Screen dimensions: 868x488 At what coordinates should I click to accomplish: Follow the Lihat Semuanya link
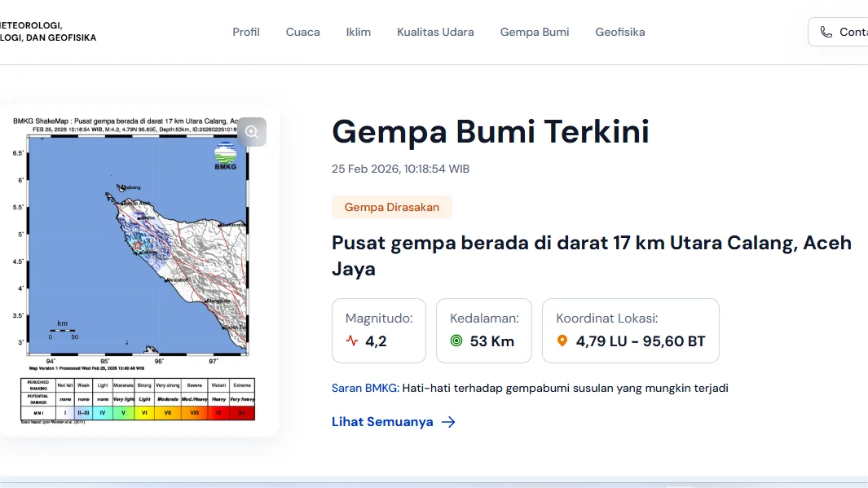click(x=382, y=422)
